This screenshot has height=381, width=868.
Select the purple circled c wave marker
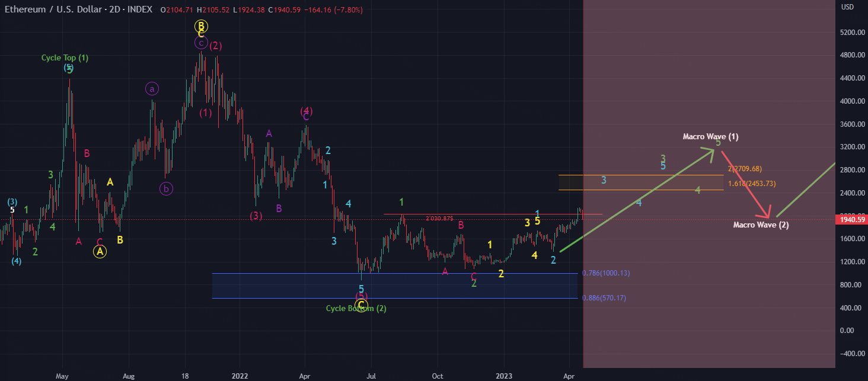tap(201, 43)
